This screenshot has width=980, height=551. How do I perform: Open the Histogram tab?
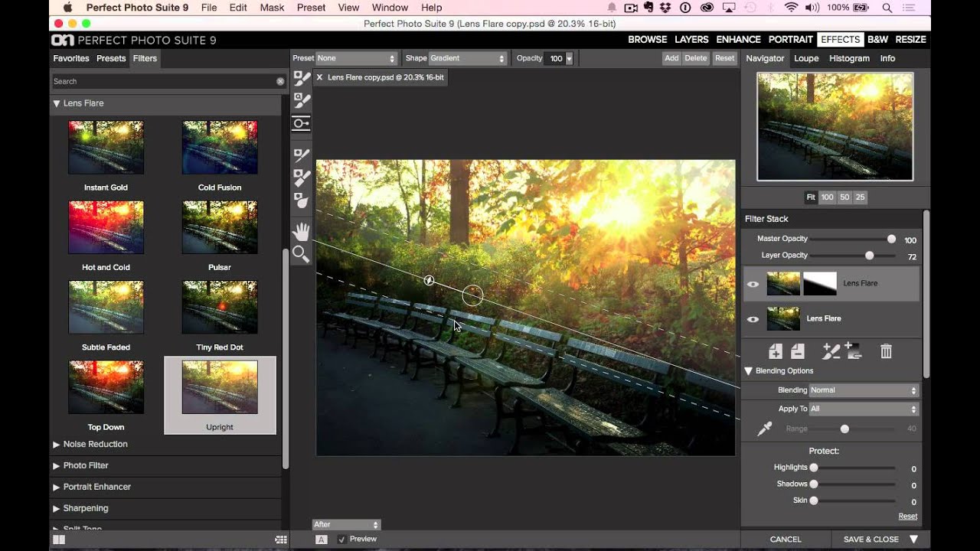click(850, 58)
